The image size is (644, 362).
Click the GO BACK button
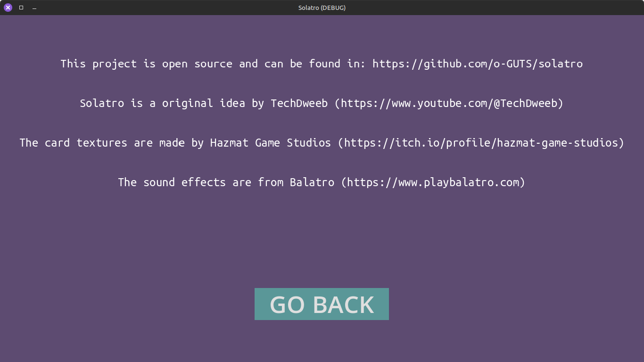322,304
